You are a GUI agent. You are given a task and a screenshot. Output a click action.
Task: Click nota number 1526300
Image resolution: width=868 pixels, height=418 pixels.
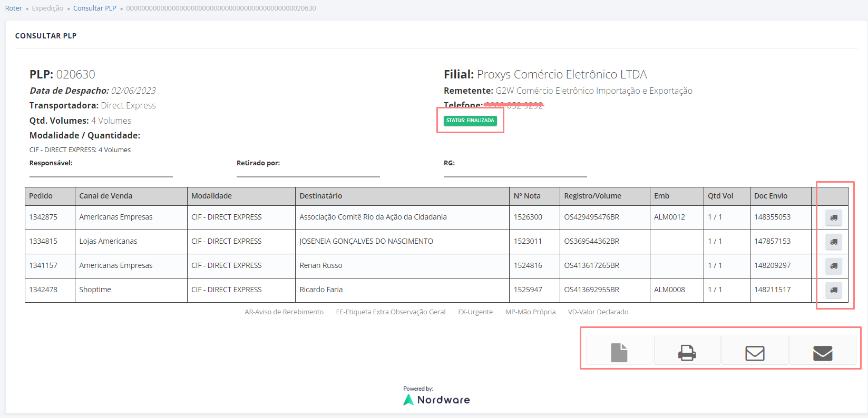(528, 217)
